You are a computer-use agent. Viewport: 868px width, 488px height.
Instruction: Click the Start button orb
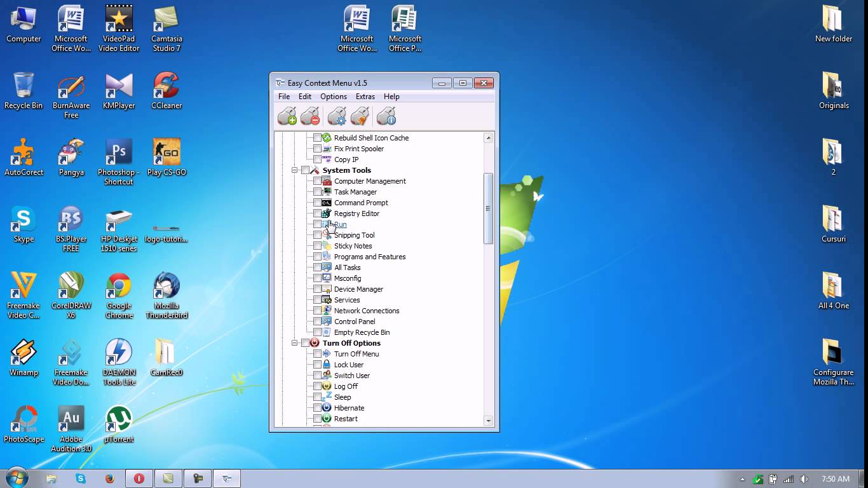pyautogui.click(x=17, y=478)
